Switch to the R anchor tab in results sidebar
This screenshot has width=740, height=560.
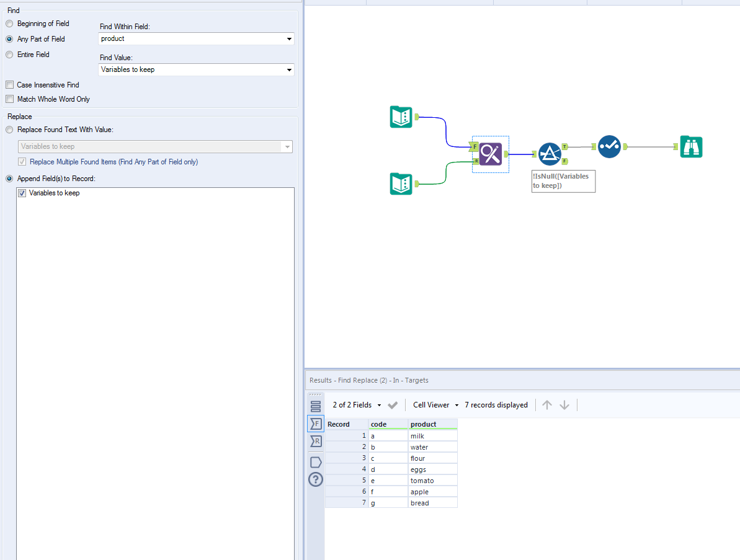315,442
